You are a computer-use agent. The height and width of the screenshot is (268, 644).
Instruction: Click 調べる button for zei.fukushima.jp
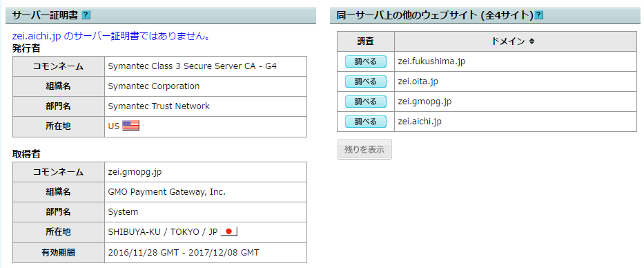pos(366,61)
